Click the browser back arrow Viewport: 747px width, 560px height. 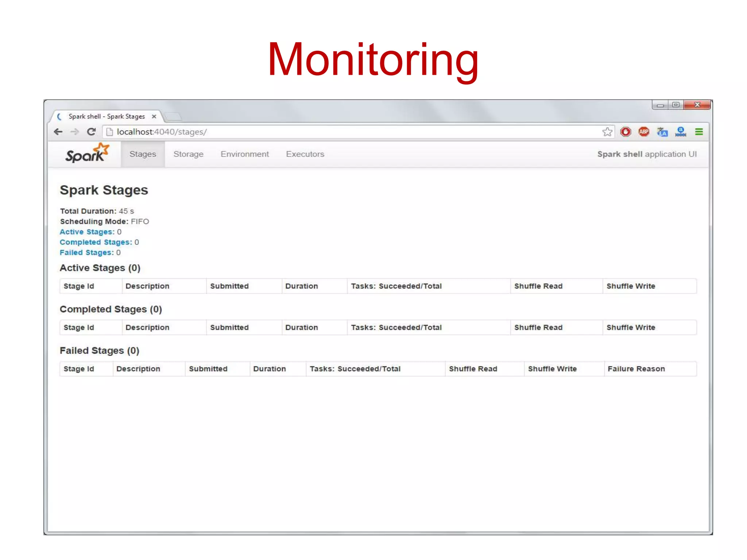tap(58, 132)
